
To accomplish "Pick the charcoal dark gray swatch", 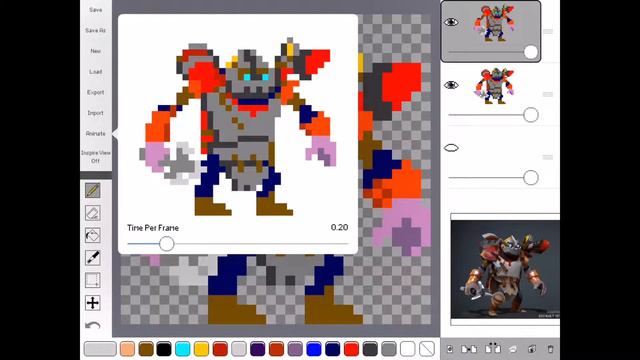I will tap(370, 349).
